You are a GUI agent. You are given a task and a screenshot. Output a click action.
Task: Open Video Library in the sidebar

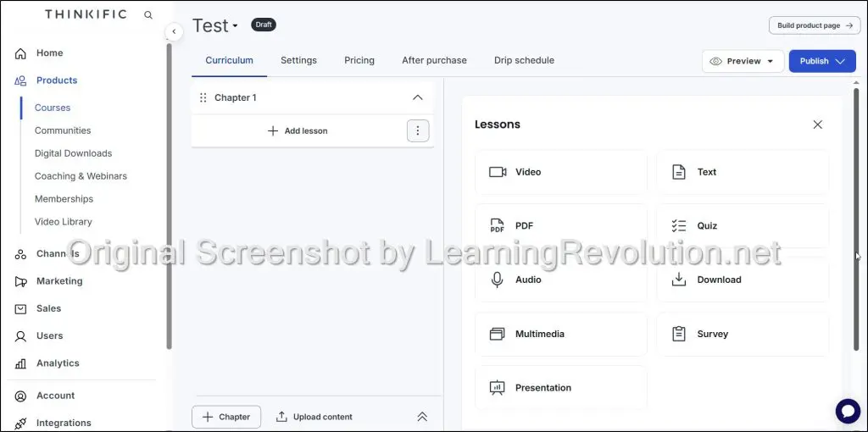click(63, 222)
